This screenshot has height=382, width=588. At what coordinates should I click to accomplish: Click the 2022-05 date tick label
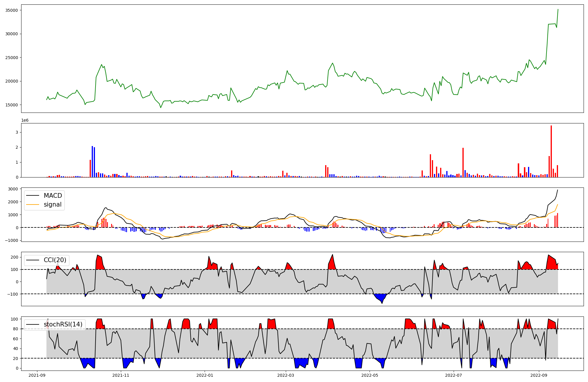pyautogui.click(x=370, y=375)
